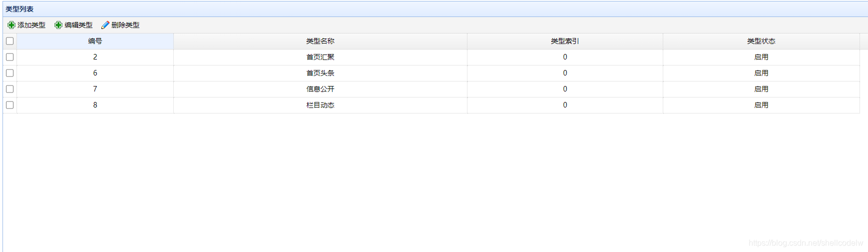868x252 pixels.
Task: Check the checkbox for row 栏目动态
Action: pos(9,105)
